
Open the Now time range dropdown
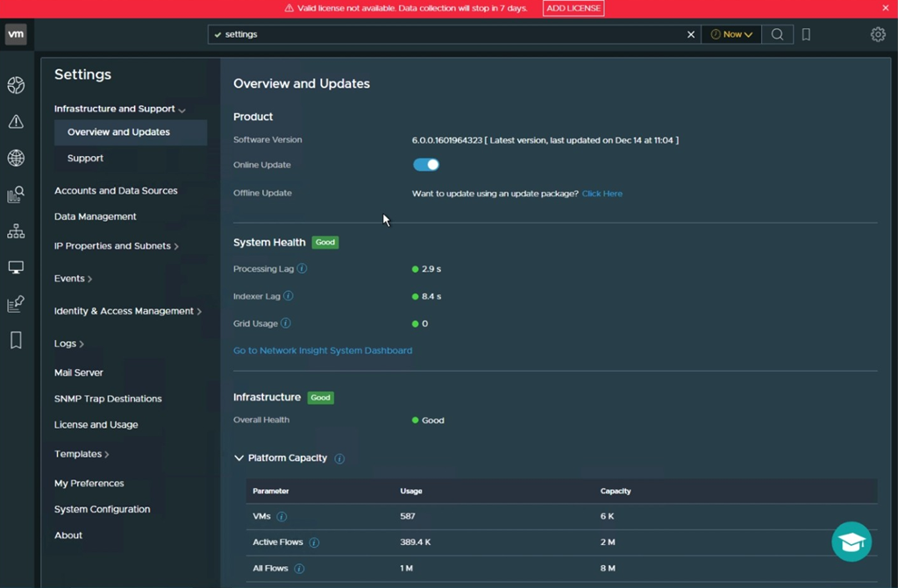click(x=731, y=34)
